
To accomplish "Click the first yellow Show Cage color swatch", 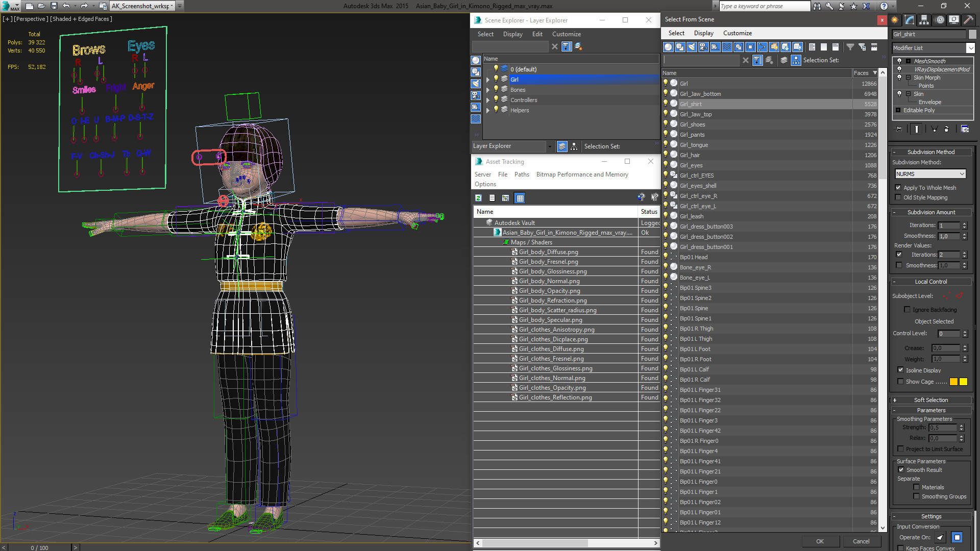I will coord(953,382).
